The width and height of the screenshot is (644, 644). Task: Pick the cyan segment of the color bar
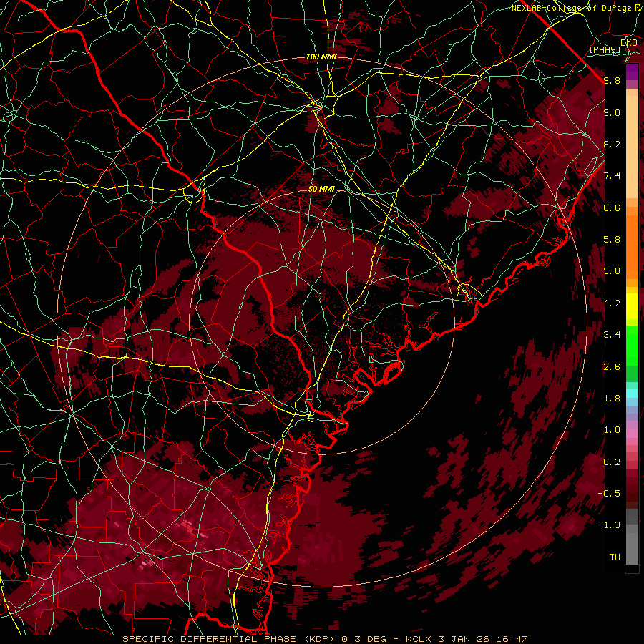point(632,394)
